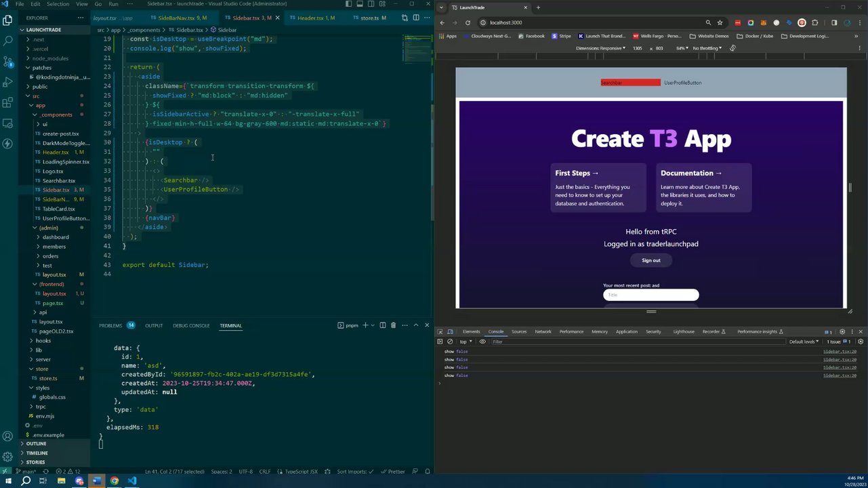Click the Explorer files icon in activity bar
868x488 pixels.
click(8, 20)
